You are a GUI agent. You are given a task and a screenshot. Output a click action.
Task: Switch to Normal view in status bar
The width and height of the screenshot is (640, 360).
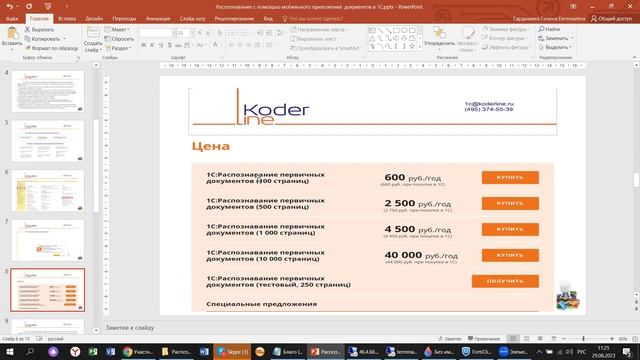coord(513,339)
